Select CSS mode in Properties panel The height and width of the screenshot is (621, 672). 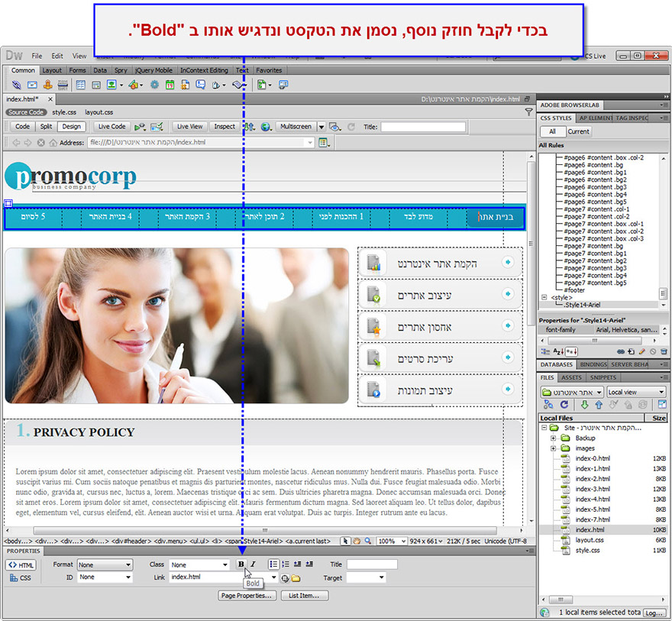(21, 577)
